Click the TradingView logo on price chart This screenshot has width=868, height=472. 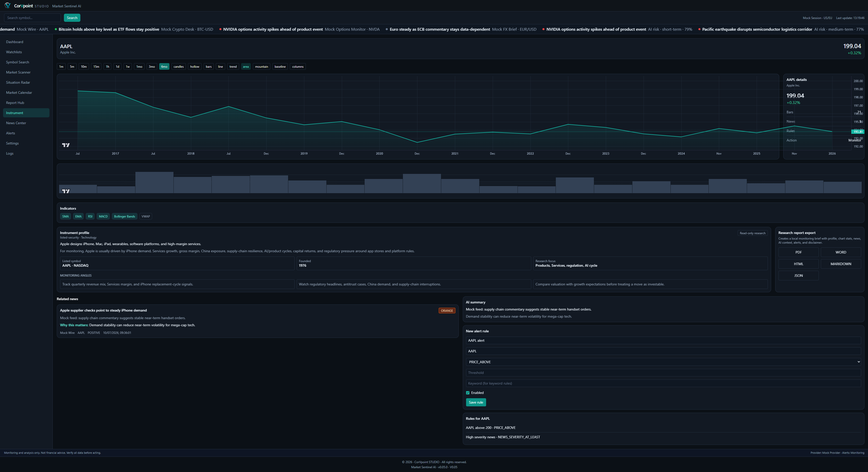point(66,145)
